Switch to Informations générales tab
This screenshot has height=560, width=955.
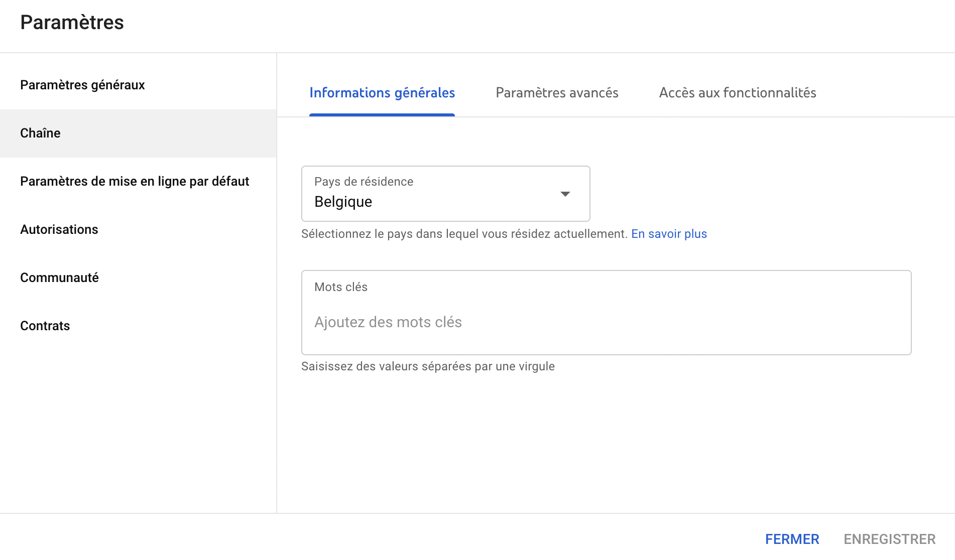pyautogui.click(x=382, y=93)
